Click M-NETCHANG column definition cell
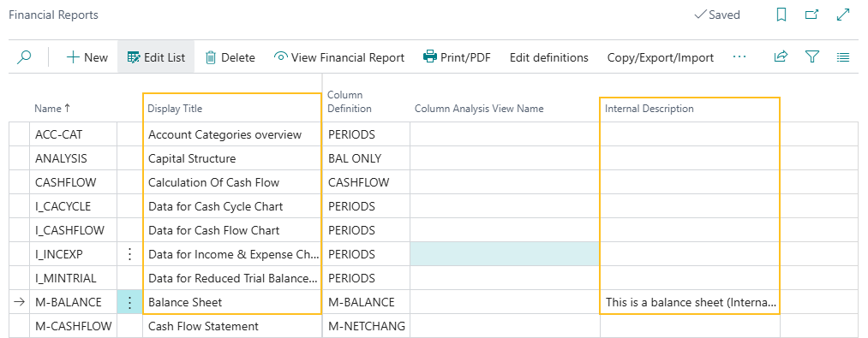868x338 pixels. pyautogui.click(x=367, y=326)
